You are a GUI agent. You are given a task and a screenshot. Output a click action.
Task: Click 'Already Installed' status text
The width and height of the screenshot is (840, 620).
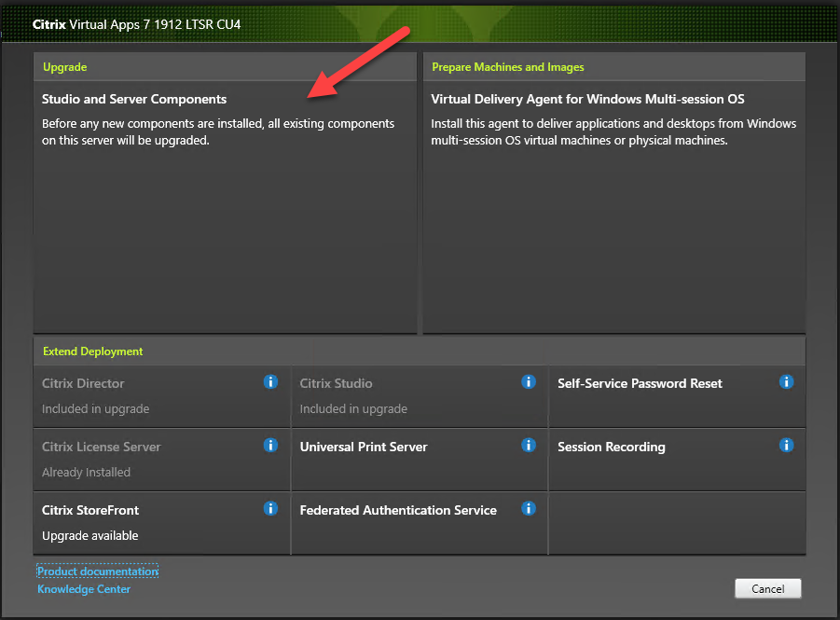tap(86, 472)
